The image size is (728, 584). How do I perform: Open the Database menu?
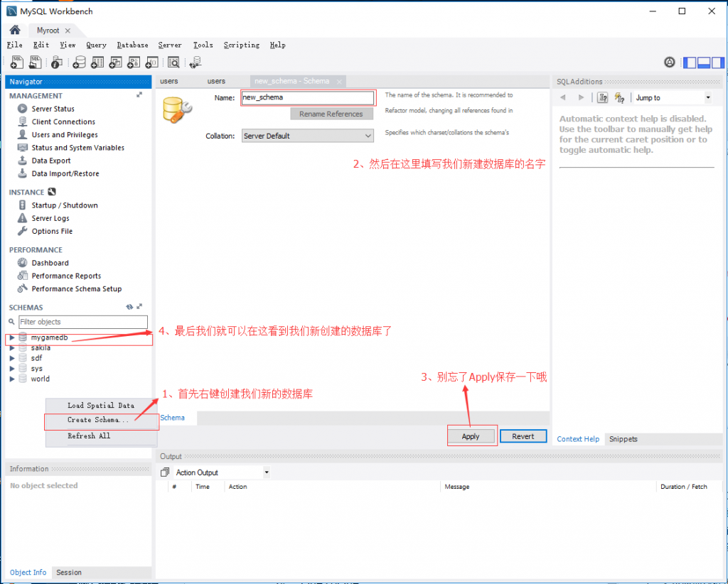tap(132, 44)
